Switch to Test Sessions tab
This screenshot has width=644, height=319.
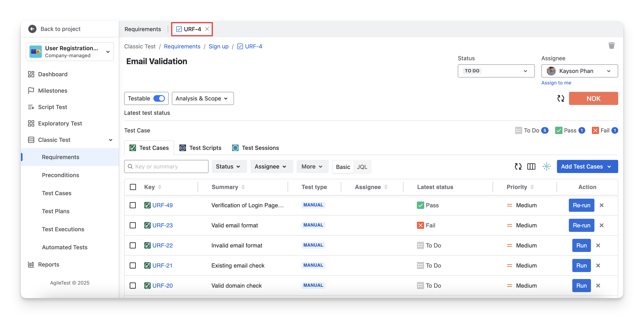pyautogui.click(x=255, y=148)
